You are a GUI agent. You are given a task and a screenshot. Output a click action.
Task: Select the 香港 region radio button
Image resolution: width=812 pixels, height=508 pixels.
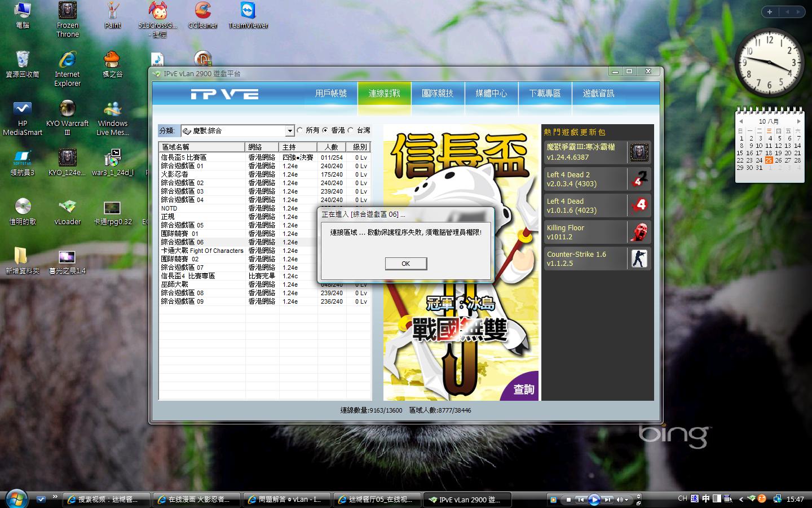point(325,130)
